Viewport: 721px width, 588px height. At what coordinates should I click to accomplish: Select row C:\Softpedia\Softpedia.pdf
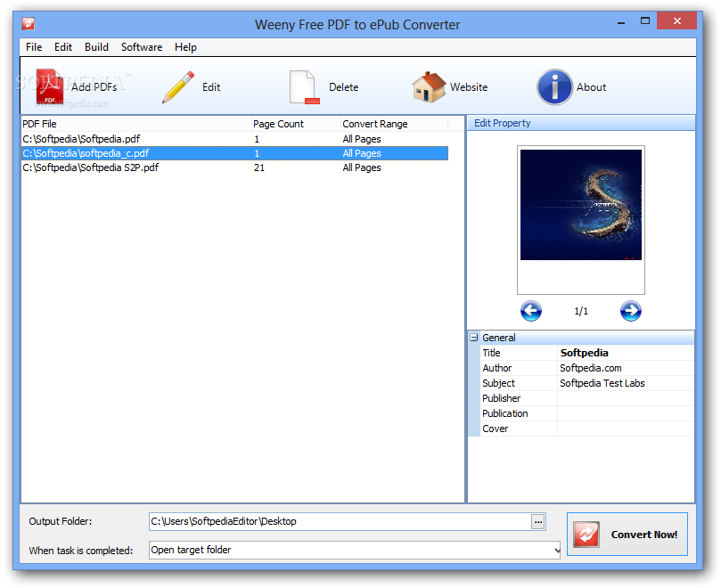tap(234, 139)
